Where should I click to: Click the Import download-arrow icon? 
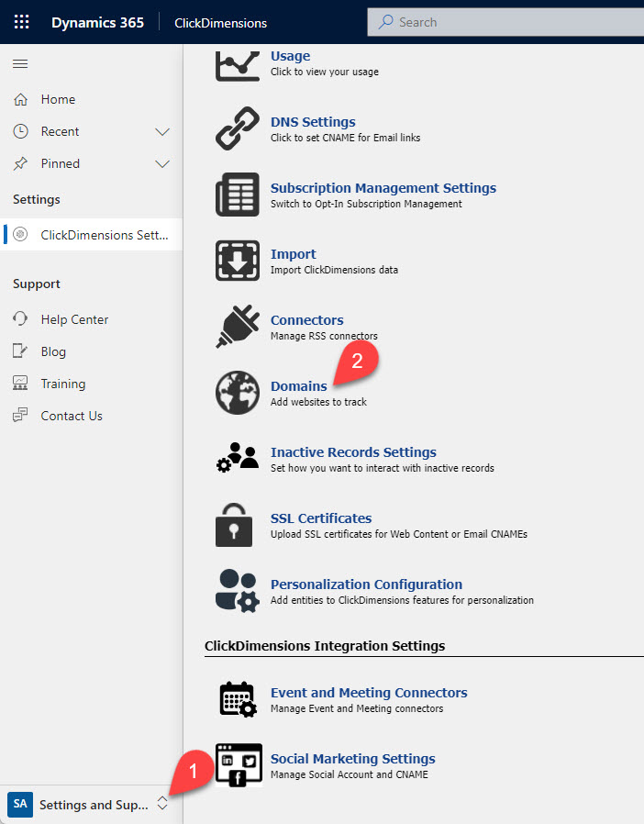(x=238, y=261)
